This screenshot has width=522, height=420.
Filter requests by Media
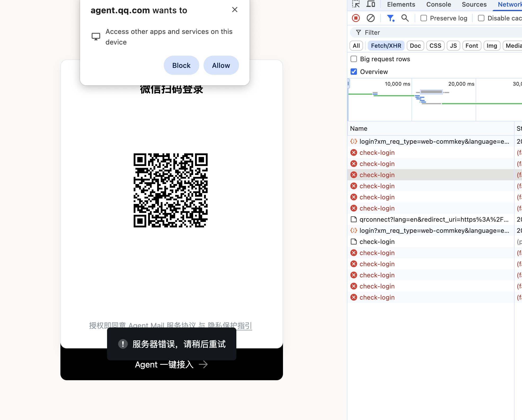tap(513, 46)
